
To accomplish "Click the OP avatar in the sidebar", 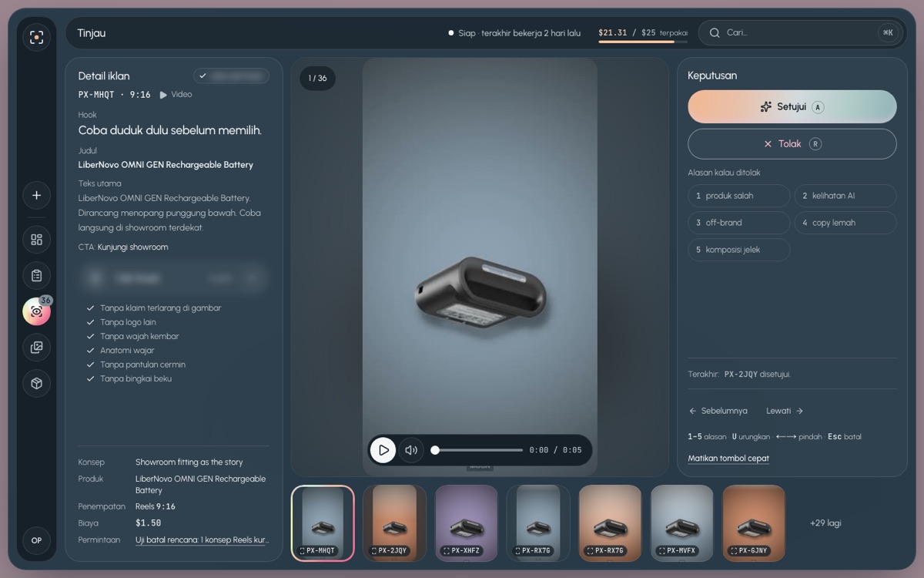I will click(36, 540).
